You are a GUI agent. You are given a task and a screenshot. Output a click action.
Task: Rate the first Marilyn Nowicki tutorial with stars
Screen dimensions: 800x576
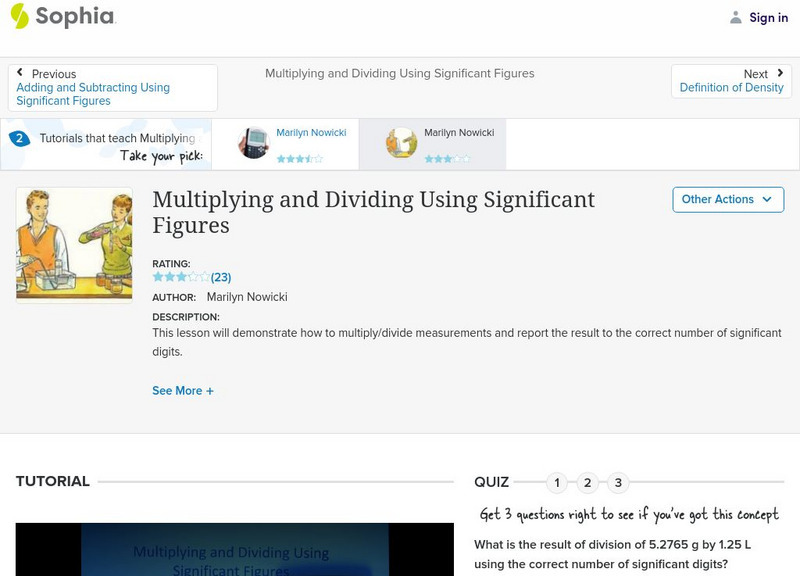coord(301,155)
